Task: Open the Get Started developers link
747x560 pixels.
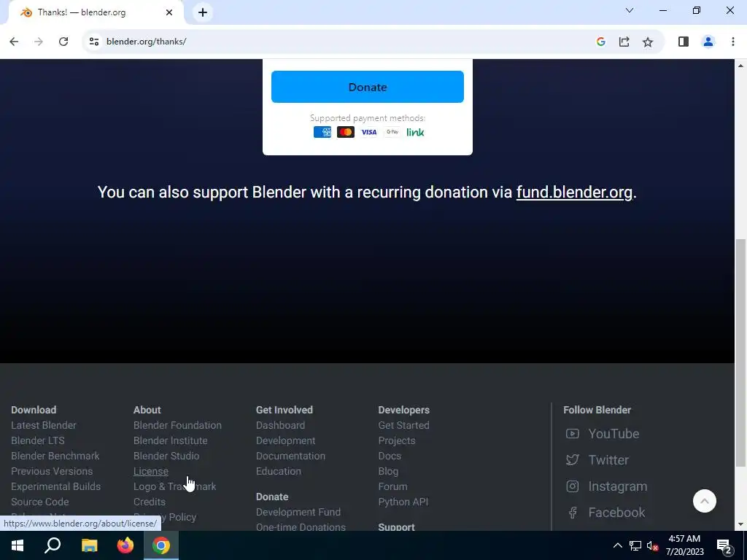Action: (403, 425)
